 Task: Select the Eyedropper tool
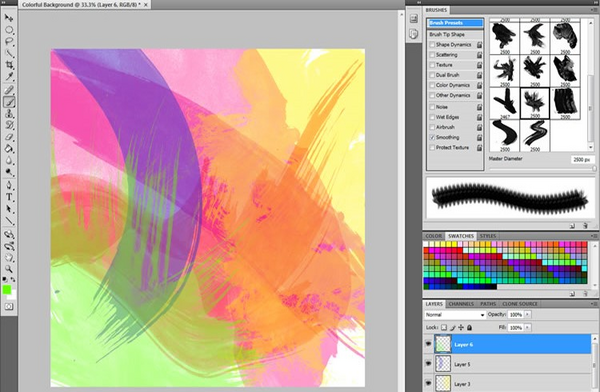point(9,76)
